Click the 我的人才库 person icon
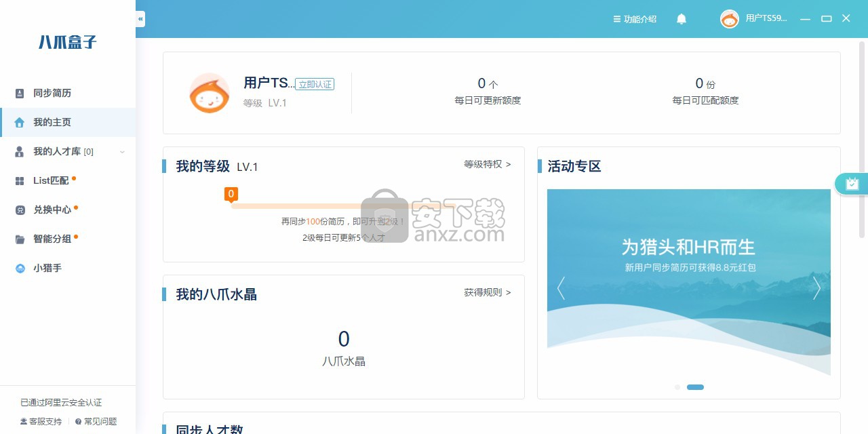This screenshot has width=868, height=434. point(20,151)
